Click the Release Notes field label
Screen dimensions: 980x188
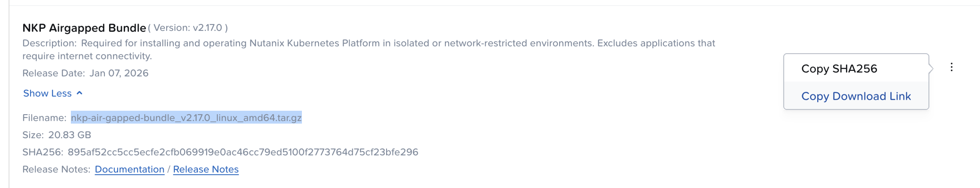[x=56, y=170]
